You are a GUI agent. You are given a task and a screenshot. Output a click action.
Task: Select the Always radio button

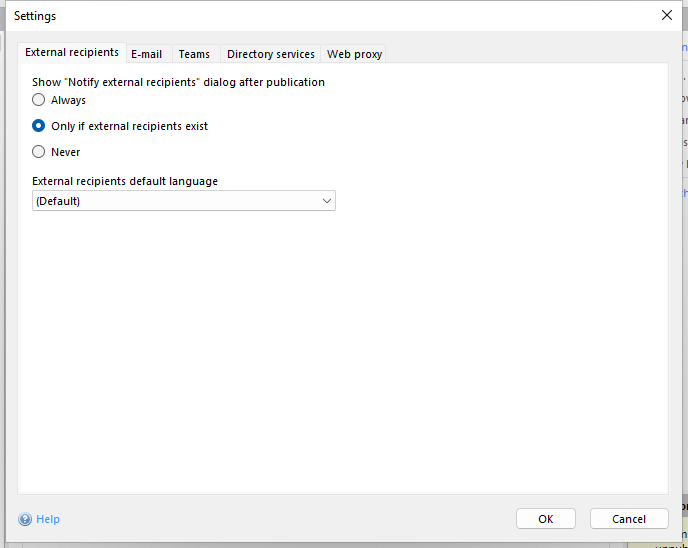pyautogui.click(x=39, y=100)
